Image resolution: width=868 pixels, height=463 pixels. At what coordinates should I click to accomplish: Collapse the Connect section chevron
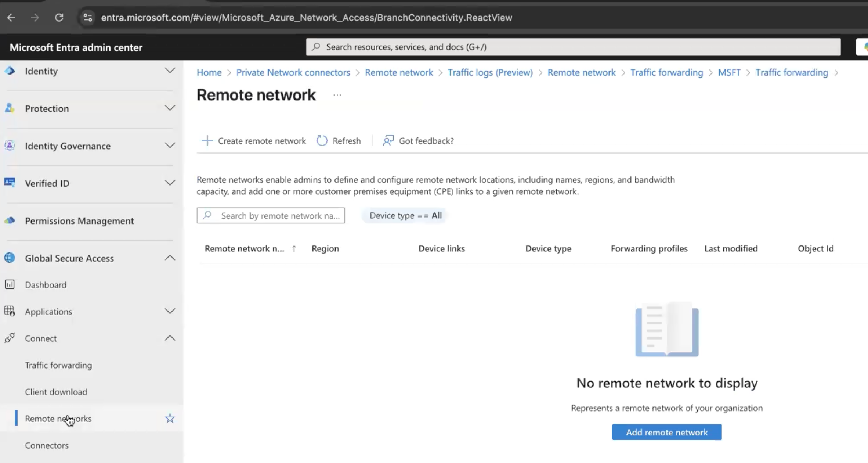(x=170, y=338)
